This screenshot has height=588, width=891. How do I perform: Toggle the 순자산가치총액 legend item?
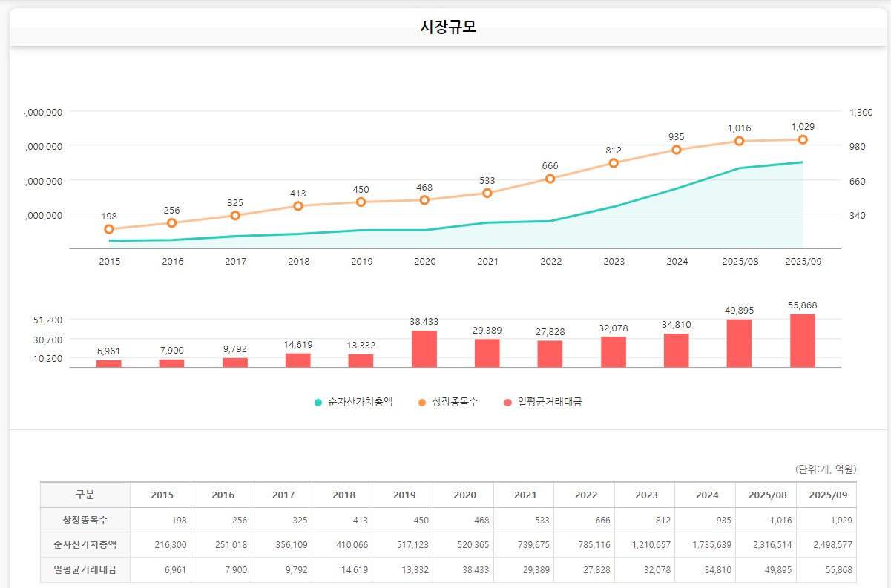click(353, 402)
